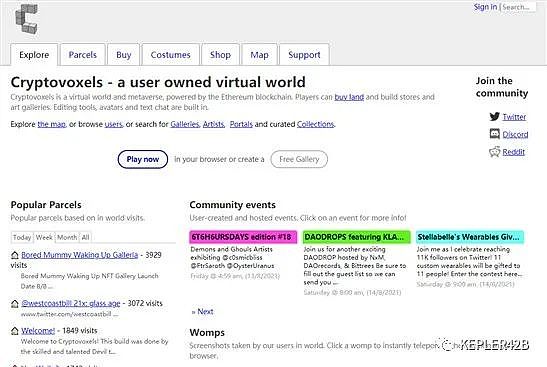This screenshot has height=367, width=547.
Task: Click house icon beside Bored Mummy Galleria
Action: point(15,255)
